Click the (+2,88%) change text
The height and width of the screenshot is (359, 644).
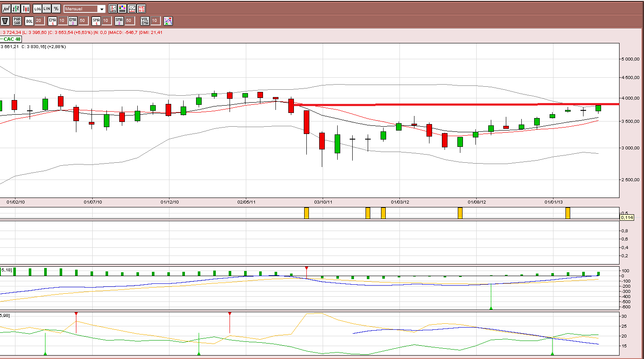(57, 46)
